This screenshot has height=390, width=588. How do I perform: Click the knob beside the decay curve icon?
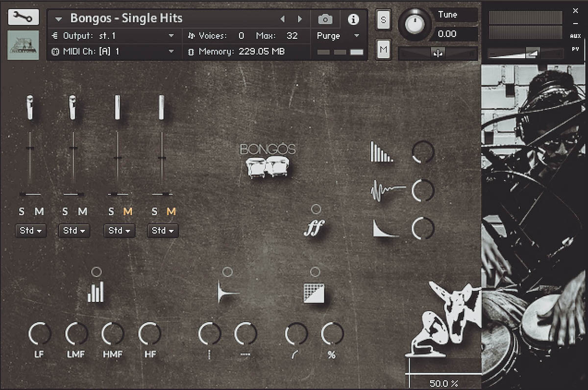[x=423, y=229]
